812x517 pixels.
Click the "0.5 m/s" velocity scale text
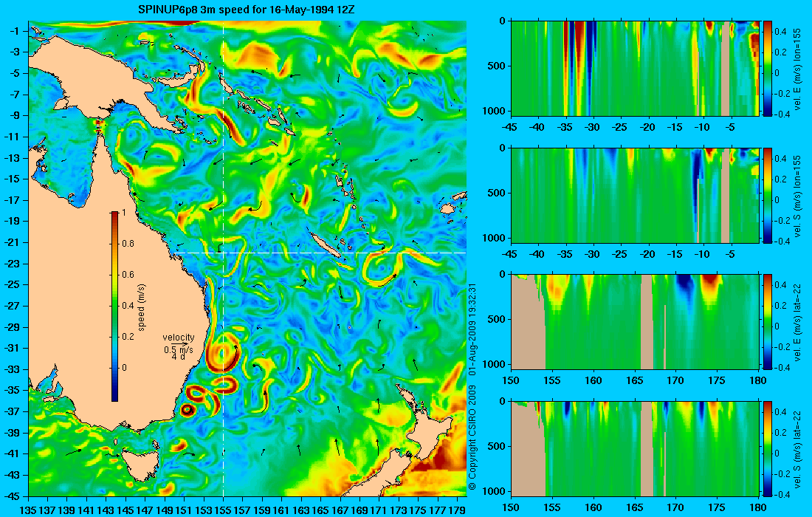178,349
